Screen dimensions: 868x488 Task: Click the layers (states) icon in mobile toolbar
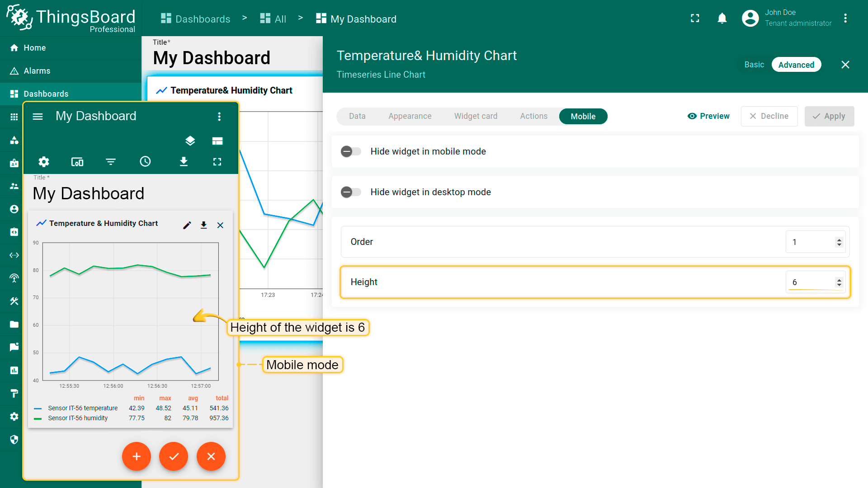tap(190, 141)
